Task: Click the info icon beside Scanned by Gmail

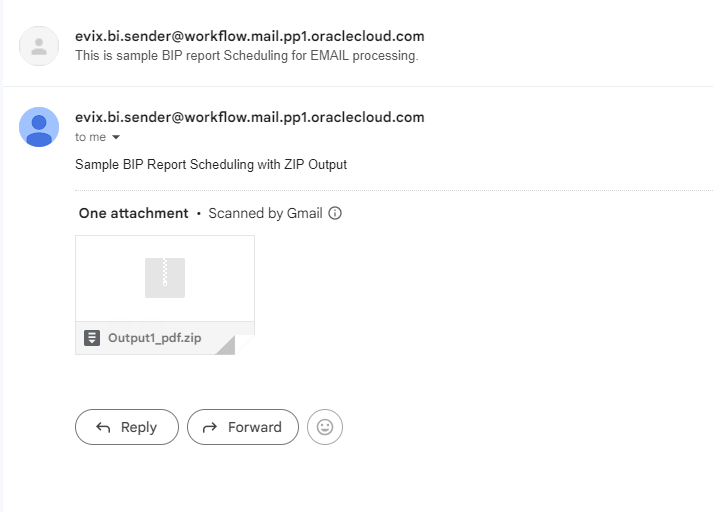Action: [x=335, y=213]
